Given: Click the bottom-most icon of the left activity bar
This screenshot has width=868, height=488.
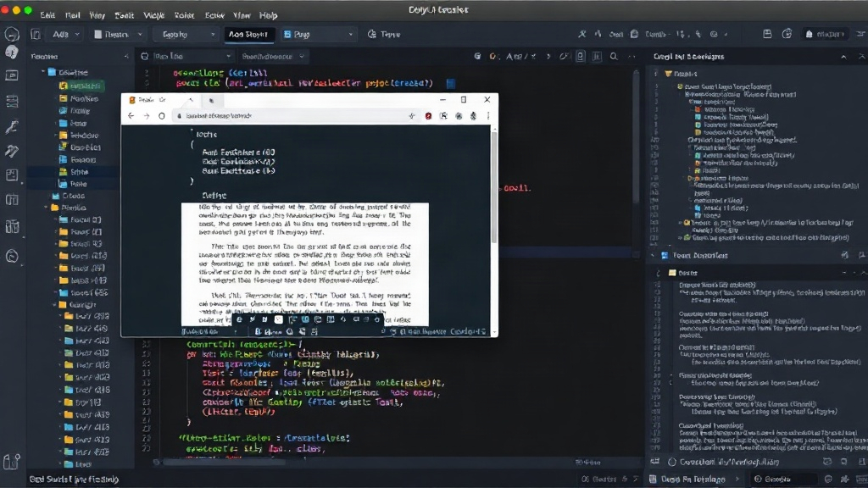Looking at the screenshot, I should 12,461.
